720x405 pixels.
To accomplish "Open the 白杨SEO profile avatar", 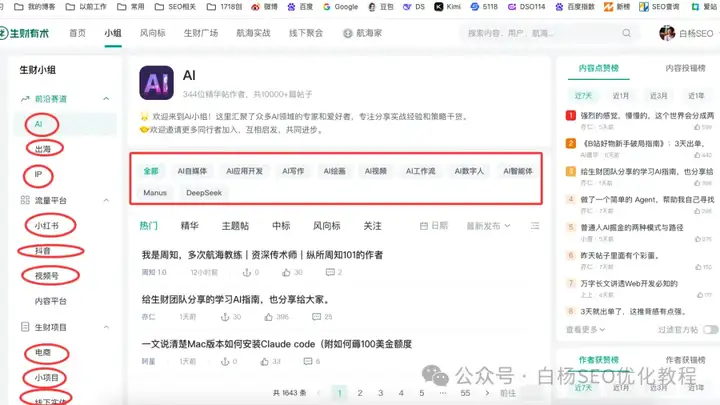I will [x=667, y=33].
